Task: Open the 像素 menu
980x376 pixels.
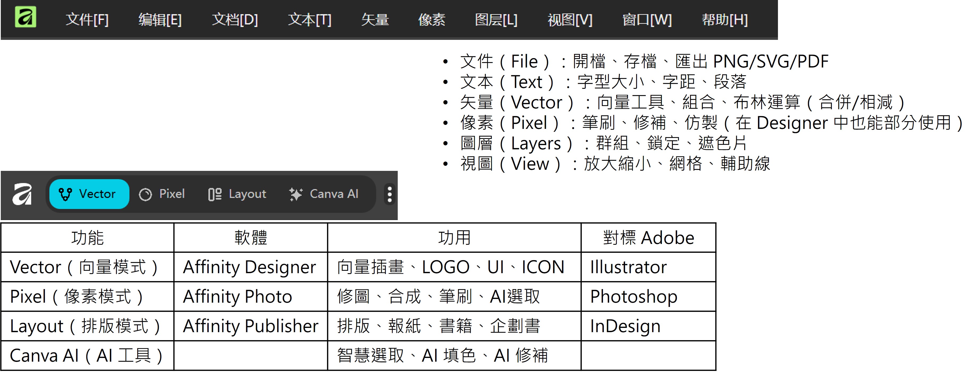Action: (x=431, y=19)
